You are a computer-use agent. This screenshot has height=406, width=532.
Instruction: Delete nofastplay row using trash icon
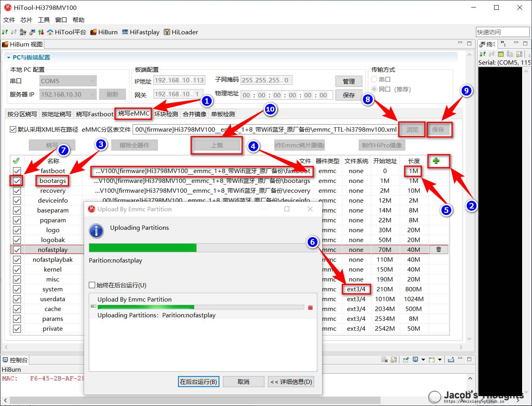coord(438,250)
